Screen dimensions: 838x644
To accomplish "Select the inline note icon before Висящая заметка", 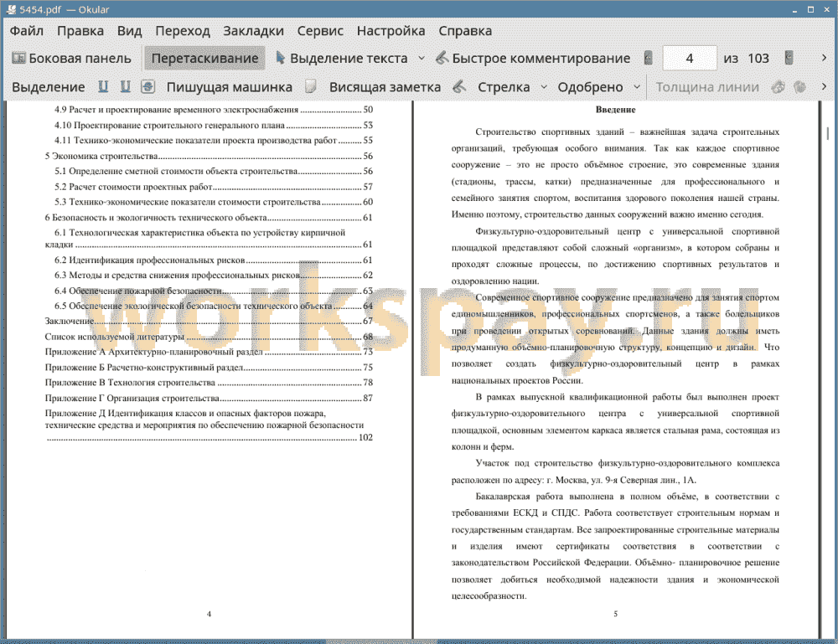I will tap(311, 86).
